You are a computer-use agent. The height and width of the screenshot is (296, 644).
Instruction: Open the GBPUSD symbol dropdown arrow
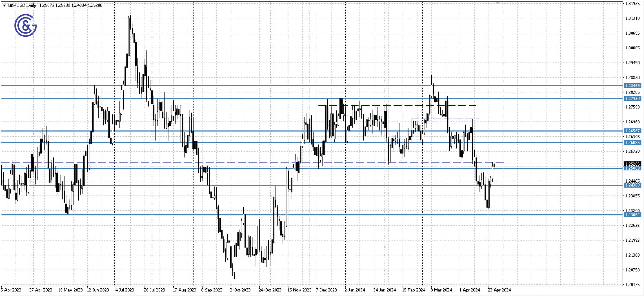[4, 5]
